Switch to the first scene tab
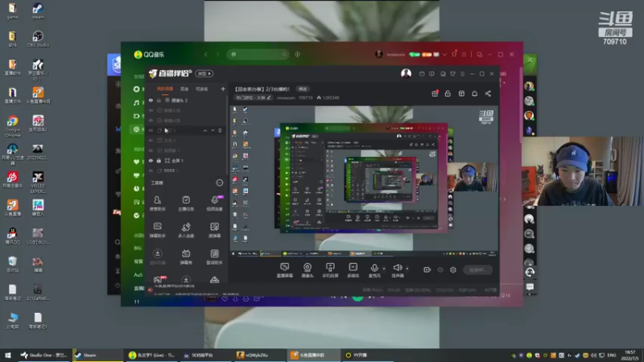 coord(165,88)
